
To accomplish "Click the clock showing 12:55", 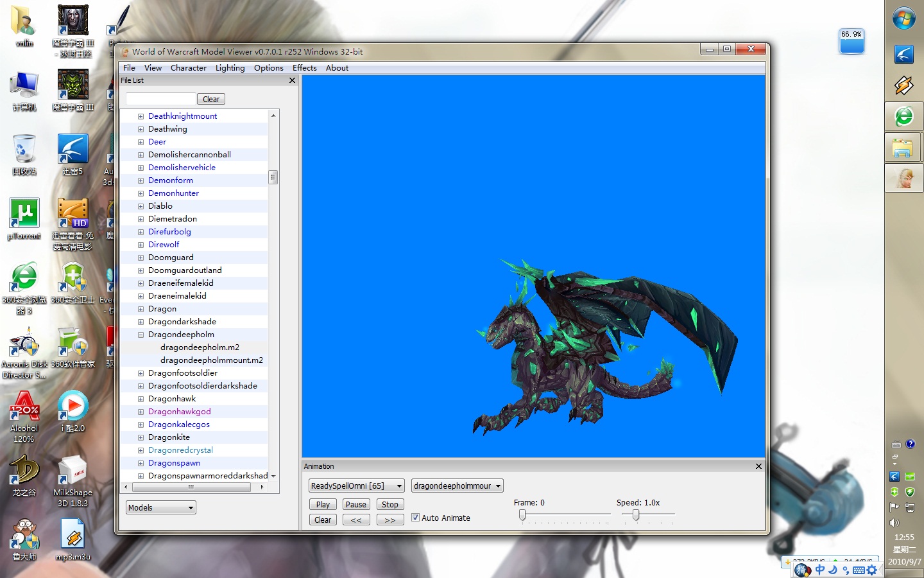I will click(904, 537).
